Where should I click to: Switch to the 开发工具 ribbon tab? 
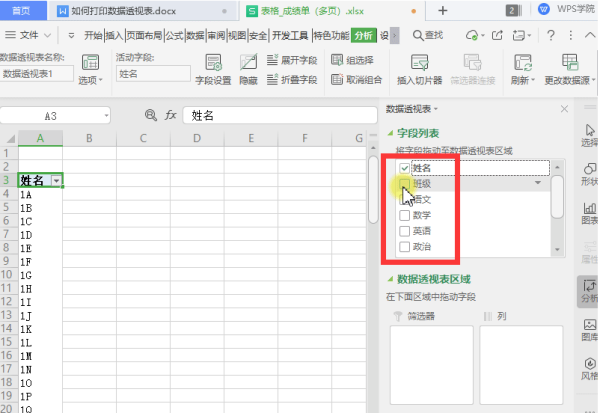pyautogui.click(x=290, y=36)
